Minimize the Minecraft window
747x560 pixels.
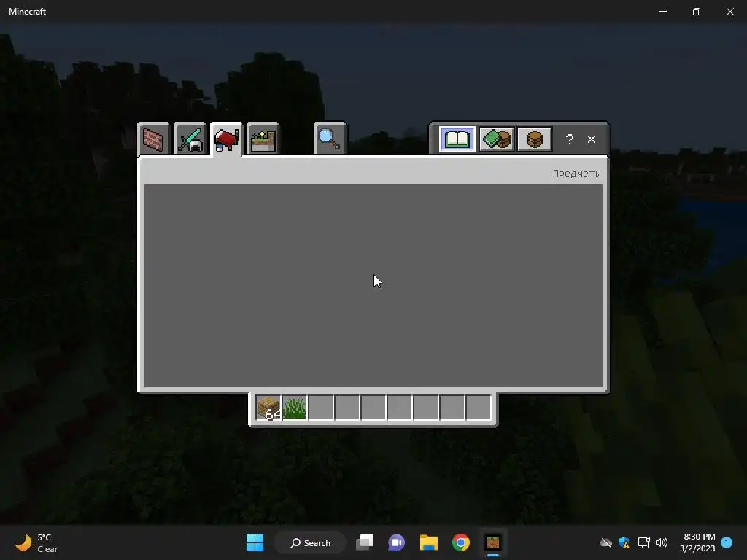coord(663,11)
